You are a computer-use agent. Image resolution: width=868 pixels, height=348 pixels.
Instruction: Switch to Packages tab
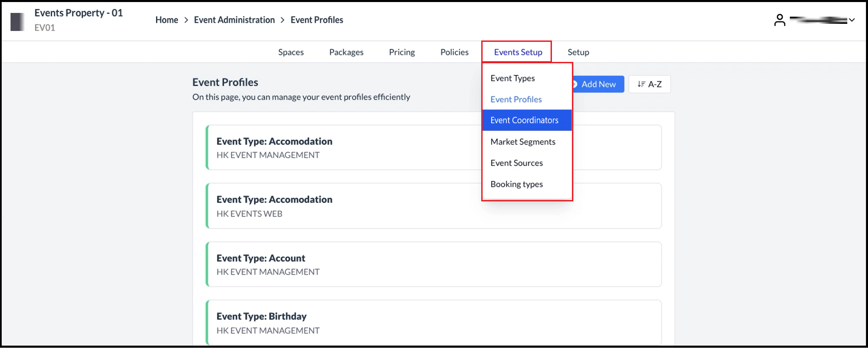pyautogui.click(x=346, y=52)
